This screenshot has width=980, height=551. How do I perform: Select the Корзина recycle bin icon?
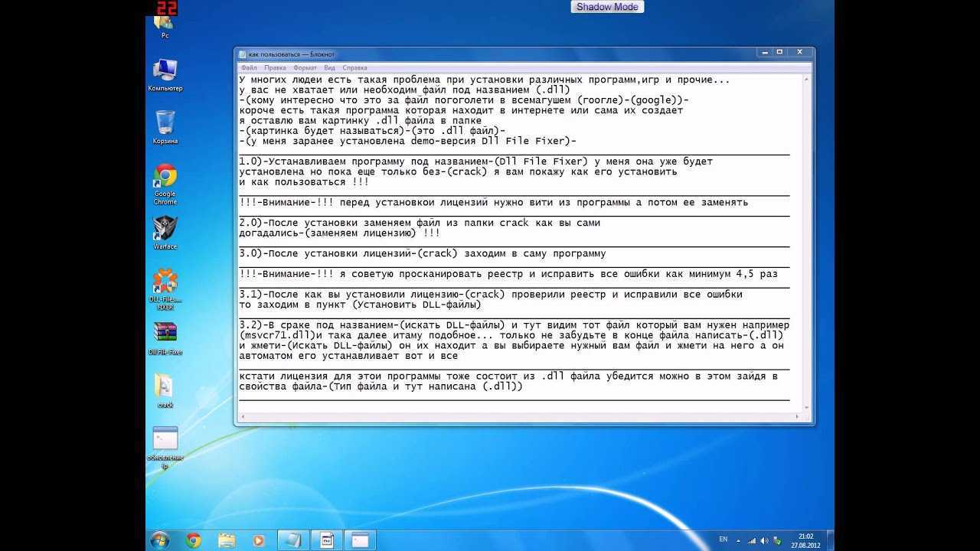(165, 127)
